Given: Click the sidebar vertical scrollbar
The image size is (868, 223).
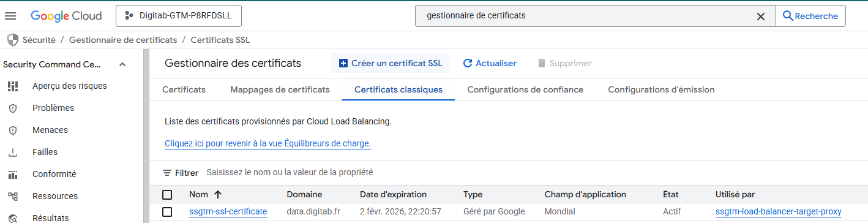Looking at the screenshot, I should 146,136.
